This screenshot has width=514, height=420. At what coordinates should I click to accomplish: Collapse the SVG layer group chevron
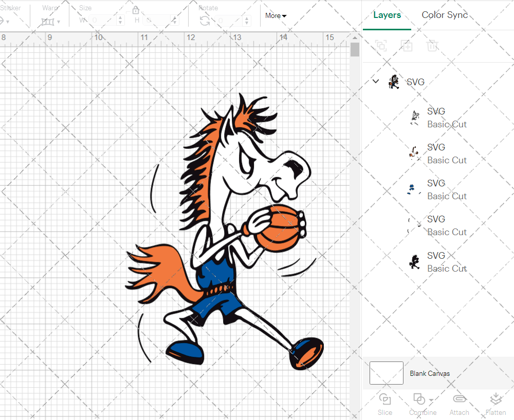[375, 81]
